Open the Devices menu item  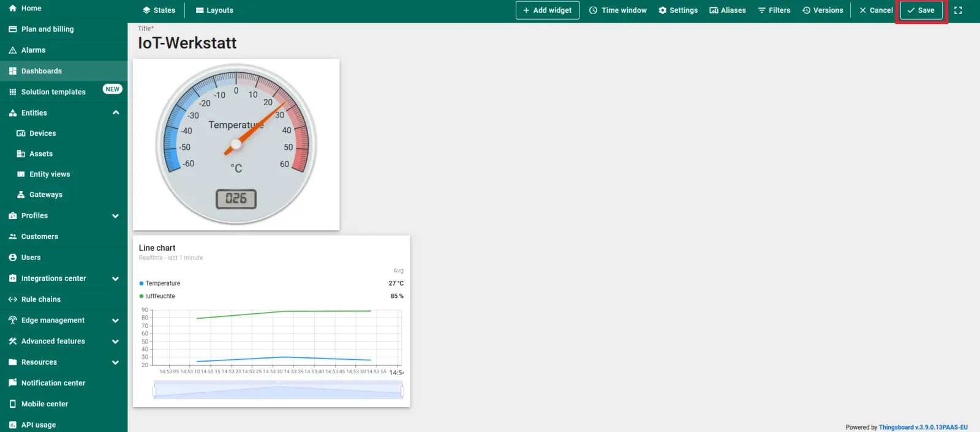pos(42,133)
